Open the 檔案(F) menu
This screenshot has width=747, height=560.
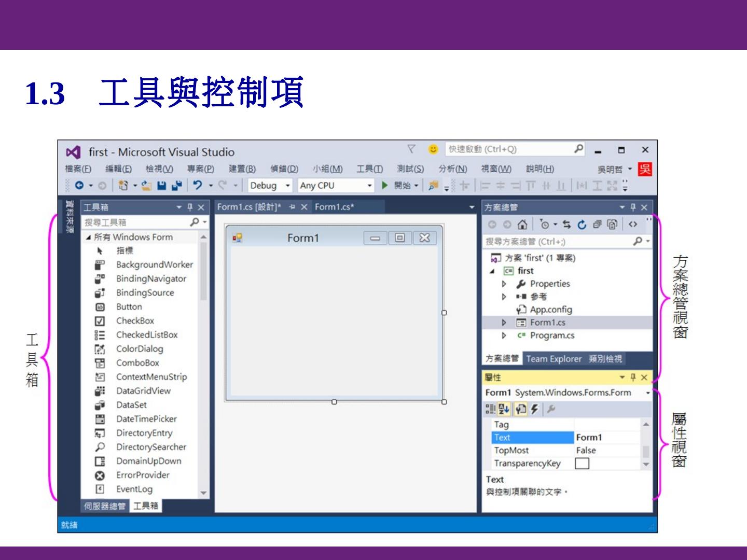(78, 169)
